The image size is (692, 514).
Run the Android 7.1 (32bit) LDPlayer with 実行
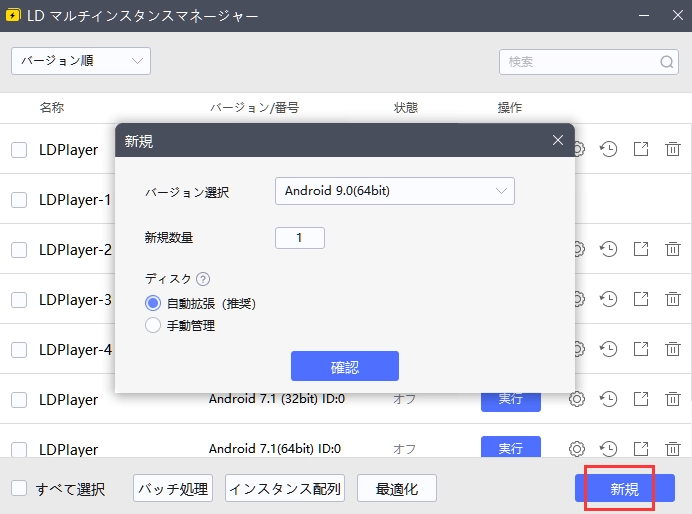point(511,401)
